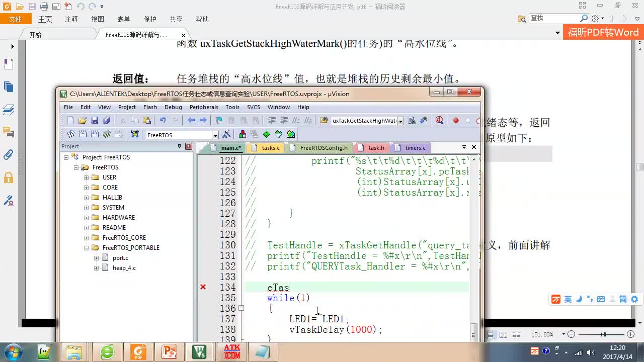The image size is (644, 362).
Task: Click the New file icon in µVision toolbar
Action: (x=70, y=120)
